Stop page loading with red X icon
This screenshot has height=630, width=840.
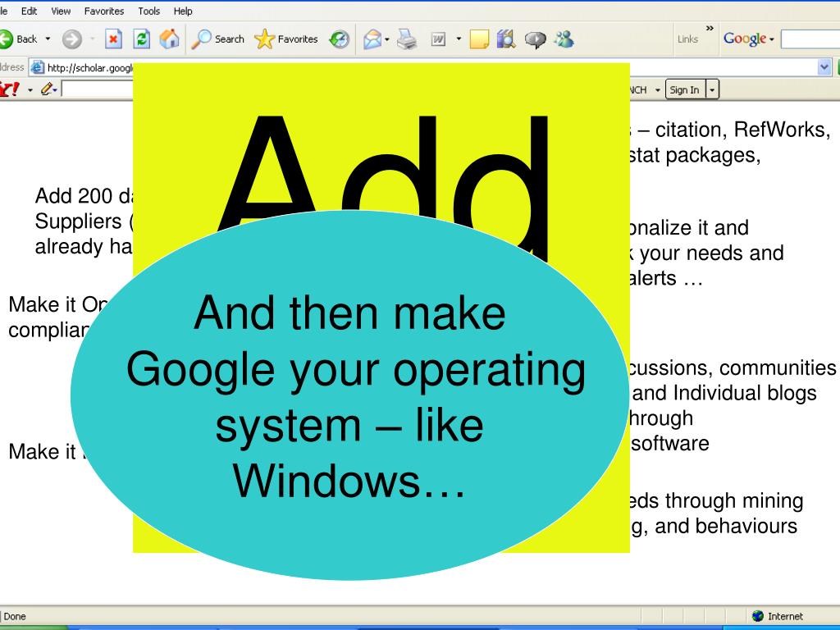[113, 39]
